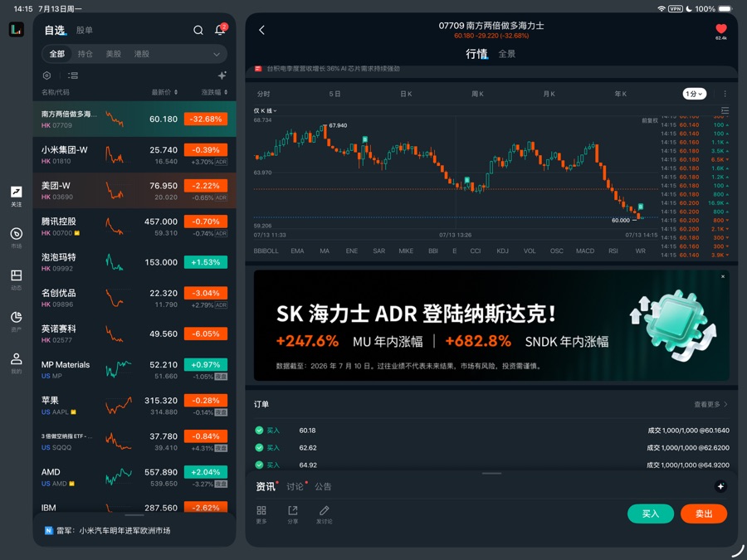Image resolution: width=747 pixels, height=560 pixels.
Task: Open the 仅K线 chart type dropdown
Action: 265,110
